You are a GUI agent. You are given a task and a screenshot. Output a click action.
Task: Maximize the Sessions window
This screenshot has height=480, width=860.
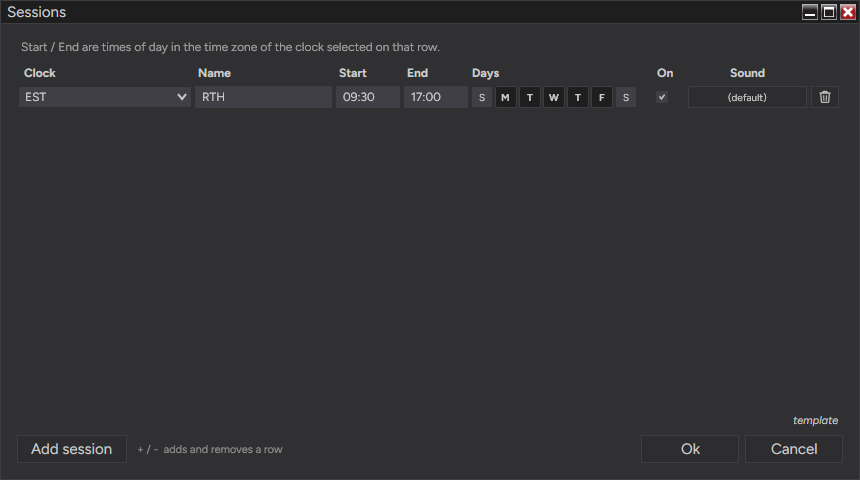pos(829,12)
